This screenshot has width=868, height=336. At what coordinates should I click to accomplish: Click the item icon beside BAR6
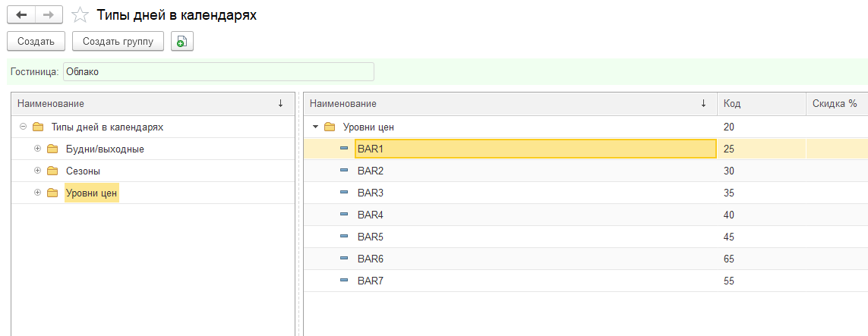pos(344,259)
